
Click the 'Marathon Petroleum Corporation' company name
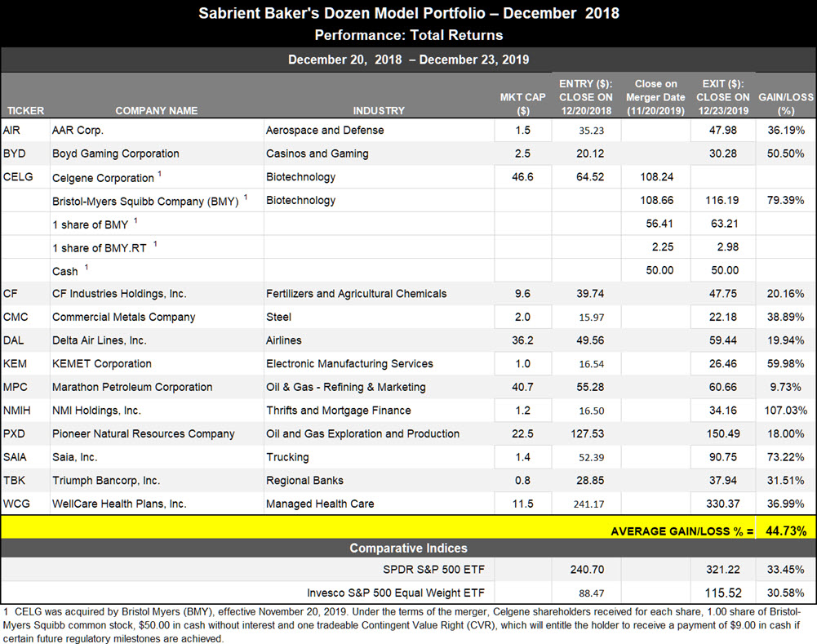coord(132,387)
